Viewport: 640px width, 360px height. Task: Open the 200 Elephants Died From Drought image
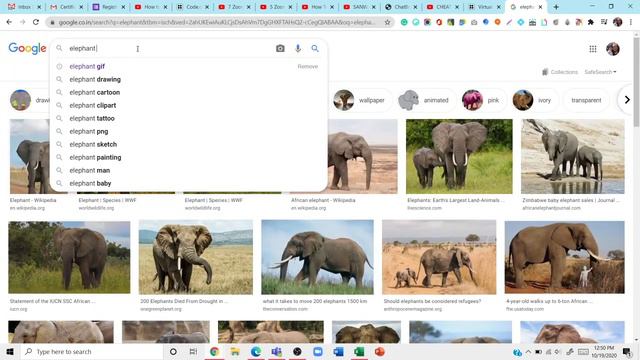pos(196,257)
